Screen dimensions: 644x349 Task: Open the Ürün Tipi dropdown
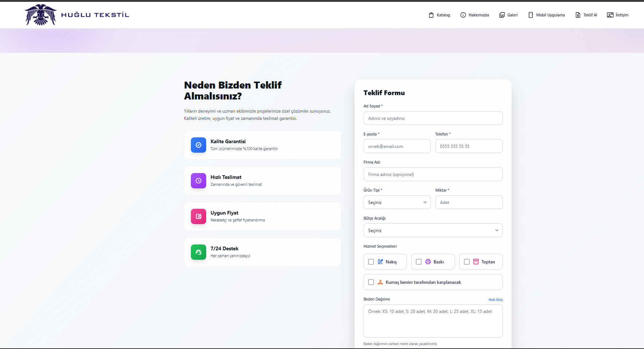[397, 202]
